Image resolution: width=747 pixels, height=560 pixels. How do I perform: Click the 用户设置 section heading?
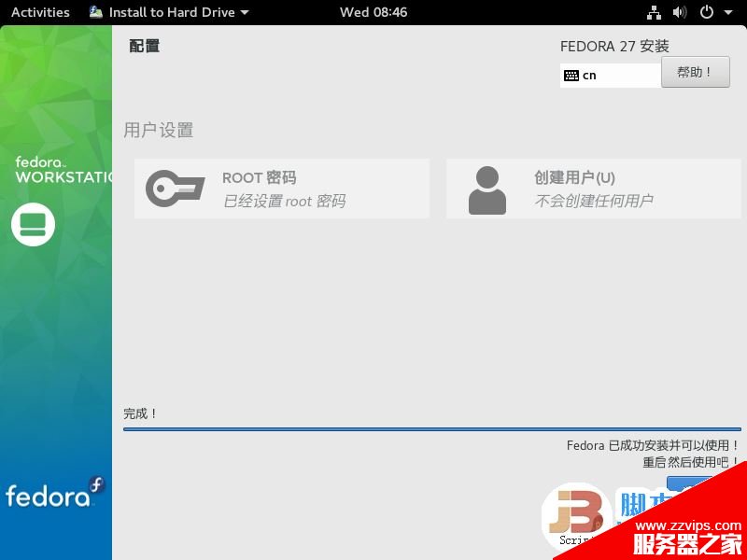point(159,130)
